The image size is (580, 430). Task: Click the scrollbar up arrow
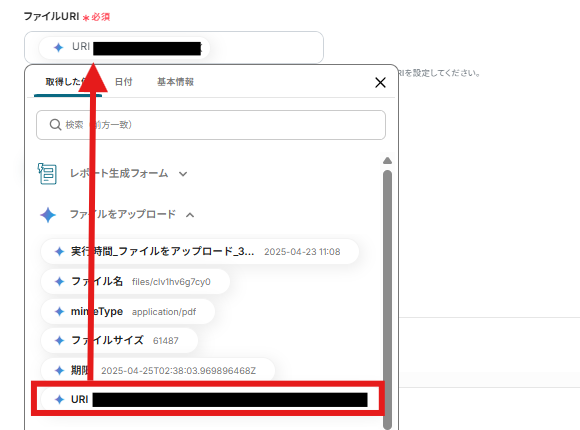387,161
